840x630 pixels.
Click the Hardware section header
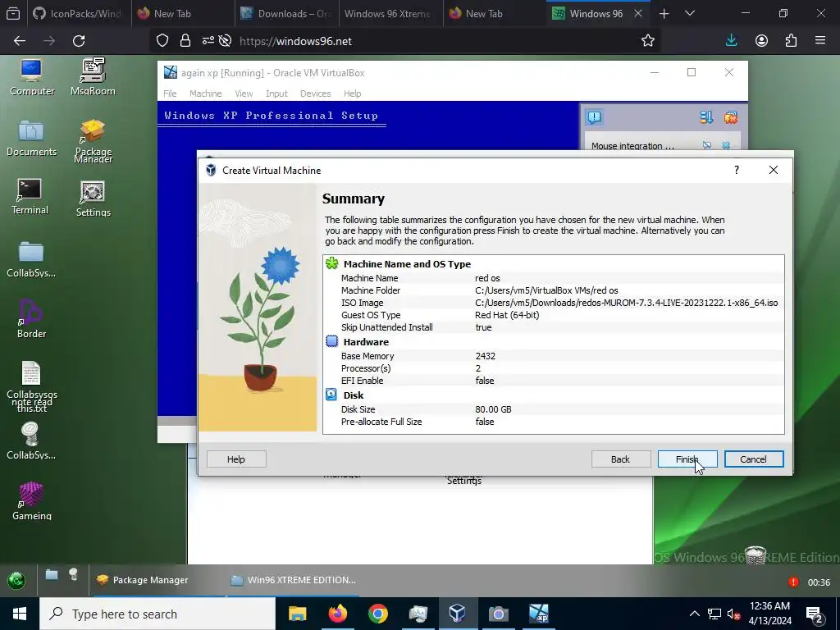[x=366, y=342]
